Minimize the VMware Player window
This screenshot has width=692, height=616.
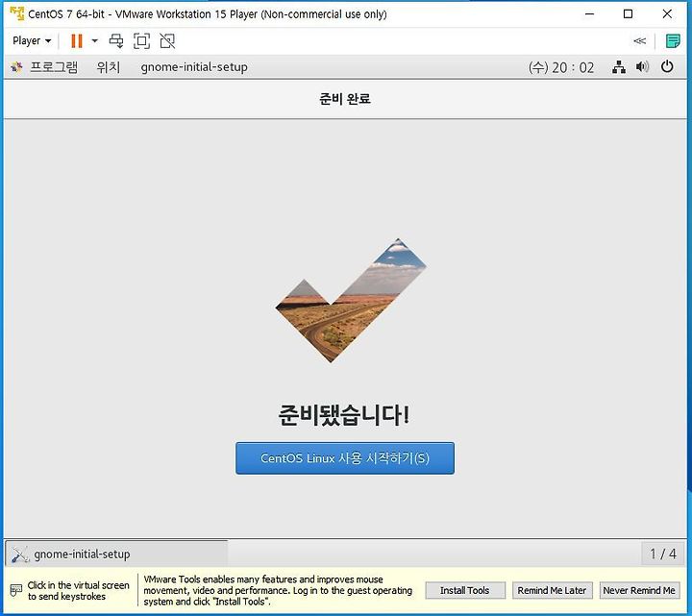(589, 14)
